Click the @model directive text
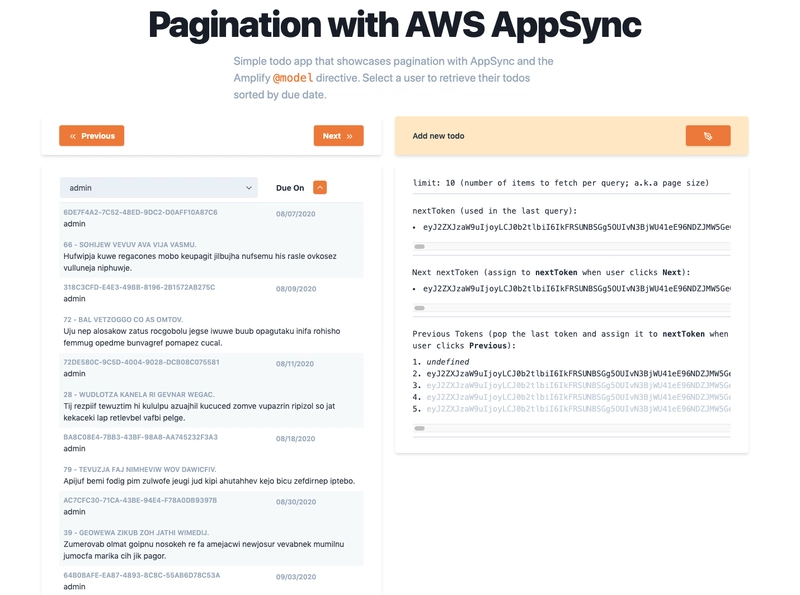The width and height of the screenshot is (800, 595). point(293,78)
